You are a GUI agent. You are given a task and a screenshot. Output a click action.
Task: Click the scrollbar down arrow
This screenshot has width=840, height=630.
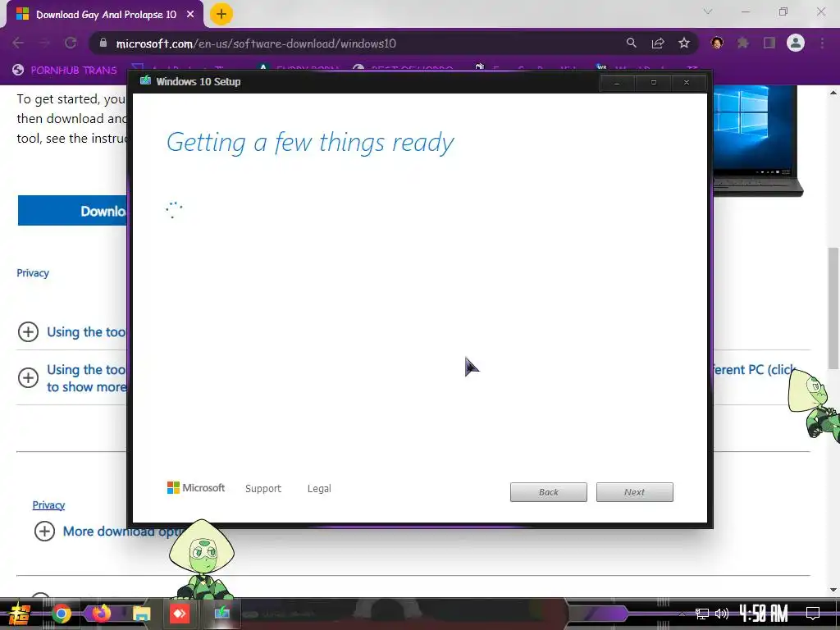(x=833, y=589)
